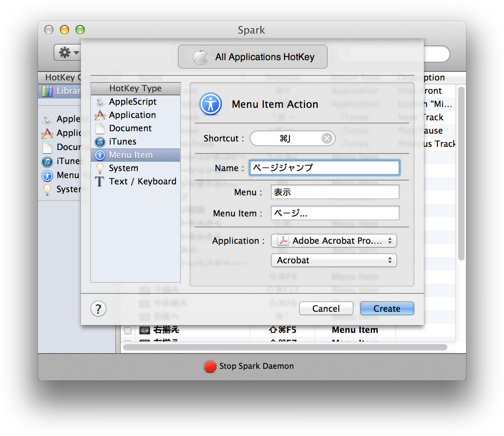Image resolution: width=504 pixels, height=436 pixels.
Task: Click the Create button
Action: coord(387,309)
